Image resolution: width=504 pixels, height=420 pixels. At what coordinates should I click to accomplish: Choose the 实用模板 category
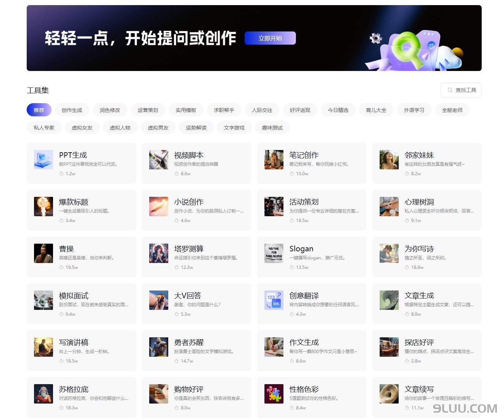tap(186, 110)
